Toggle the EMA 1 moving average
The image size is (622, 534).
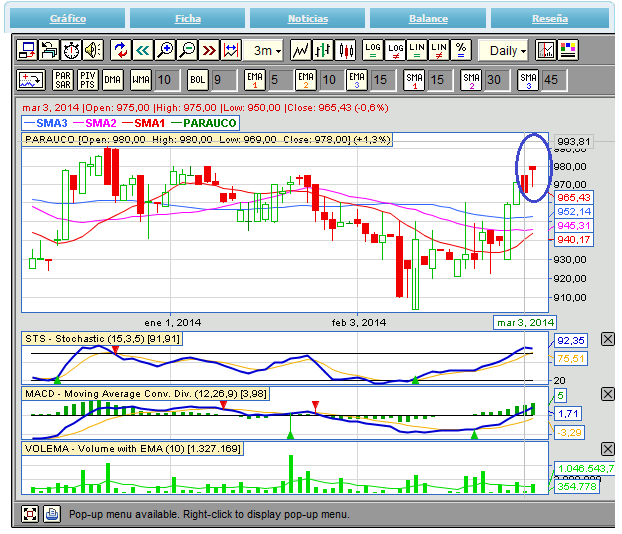coord(253,80)
